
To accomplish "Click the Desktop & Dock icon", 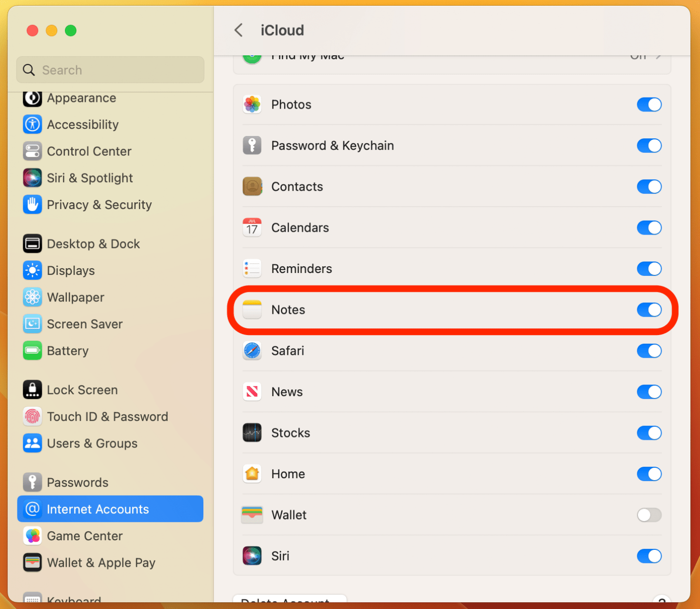I will (32, 244).
